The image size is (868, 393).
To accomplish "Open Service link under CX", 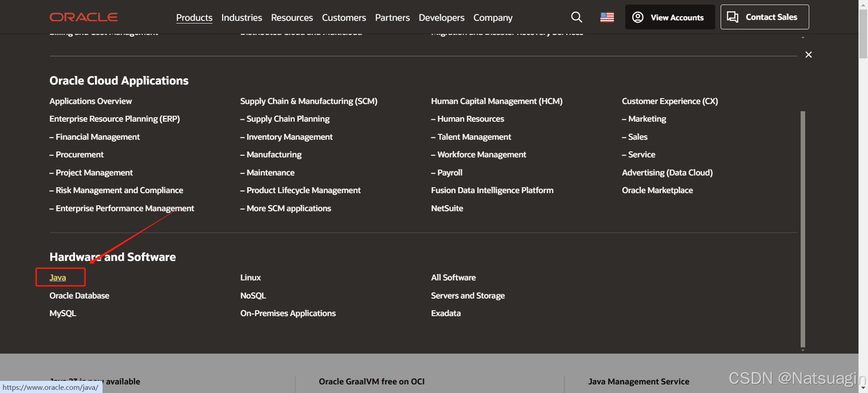I will 638,154.
